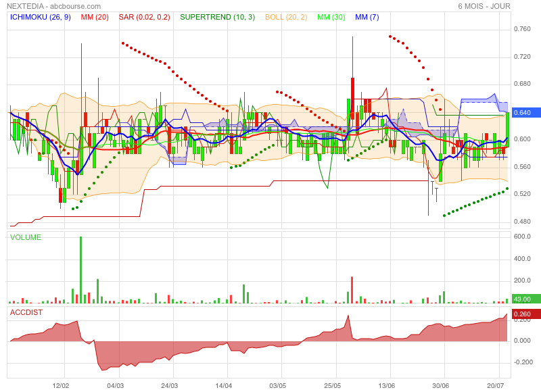The image size is (541, 392).
Task: Click the green 43.00 volume value tag
Action: 526,299
